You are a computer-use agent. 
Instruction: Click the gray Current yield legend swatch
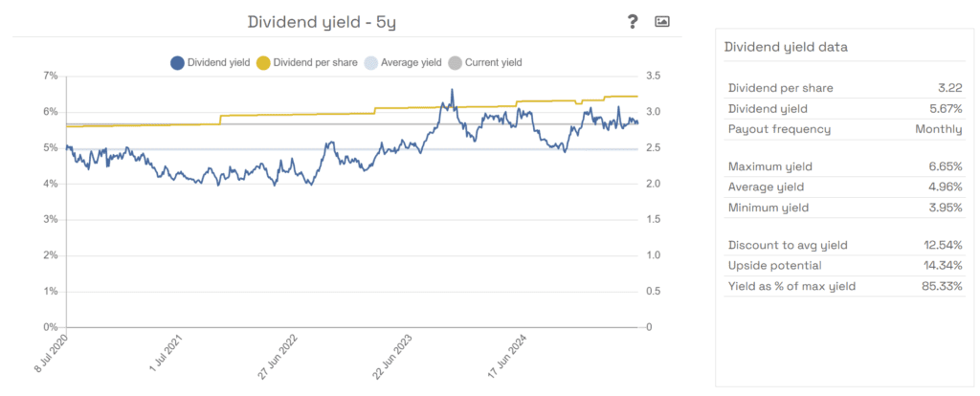tap(456, 63)
